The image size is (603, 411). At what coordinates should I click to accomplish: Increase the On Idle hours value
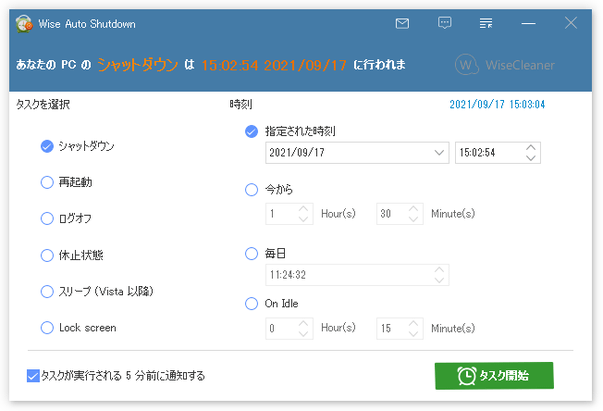point(303,324)
